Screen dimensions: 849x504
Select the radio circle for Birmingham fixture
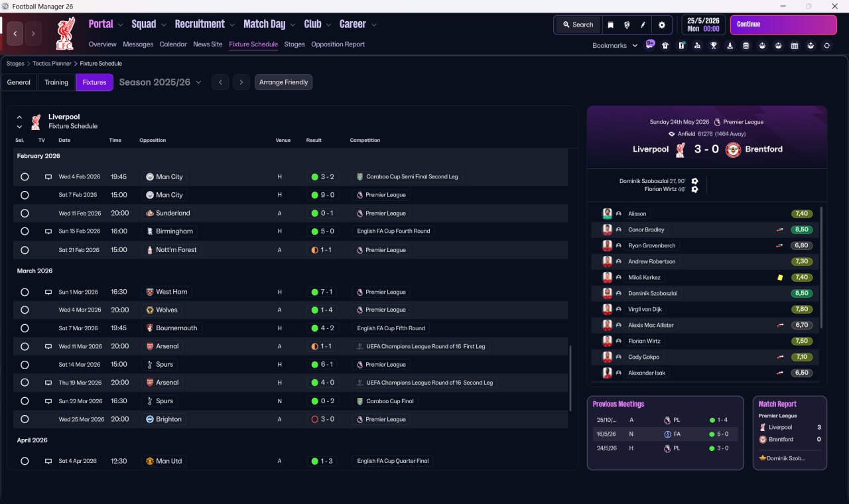click(25, 231)
